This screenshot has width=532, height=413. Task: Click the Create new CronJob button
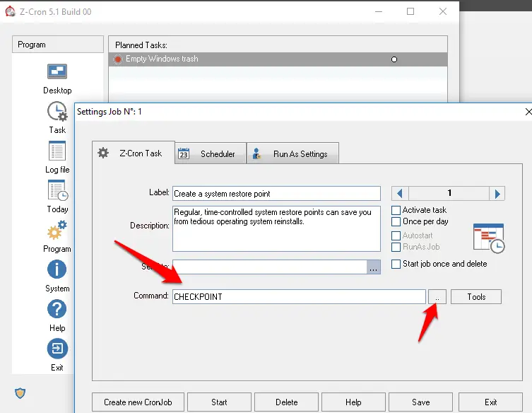(x=138, y=402)
